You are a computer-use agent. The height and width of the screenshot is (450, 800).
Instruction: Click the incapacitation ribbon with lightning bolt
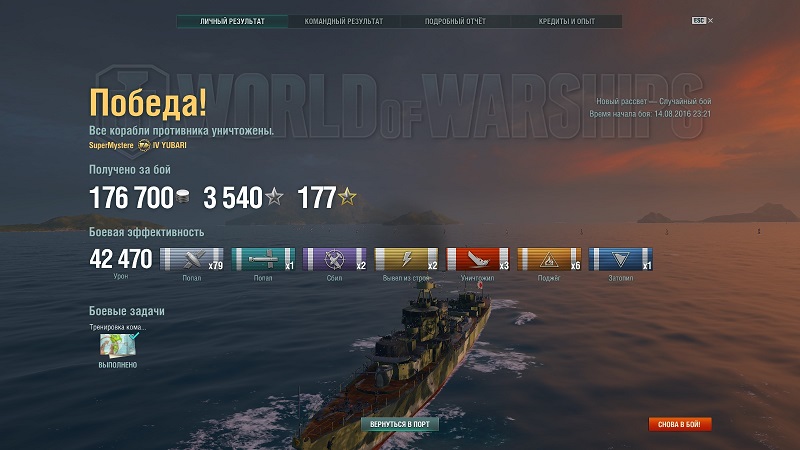click(406, 259)
